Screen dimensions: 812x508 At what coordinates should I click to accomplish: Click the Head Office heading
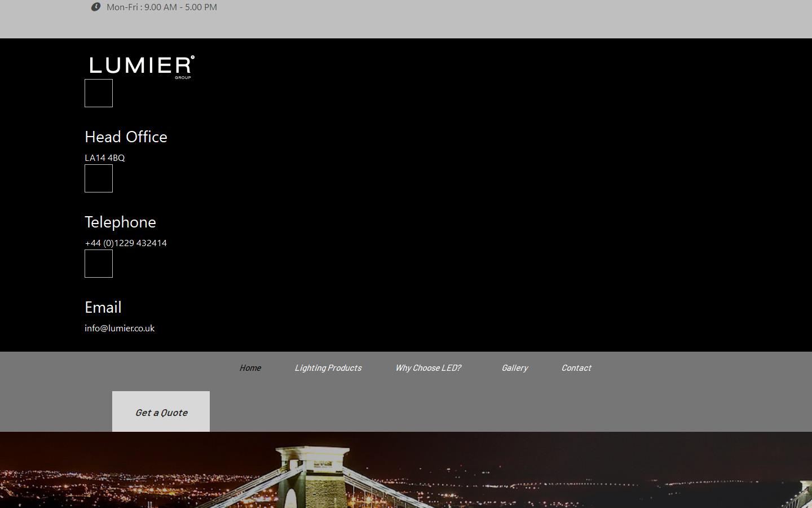pos(126,137)
